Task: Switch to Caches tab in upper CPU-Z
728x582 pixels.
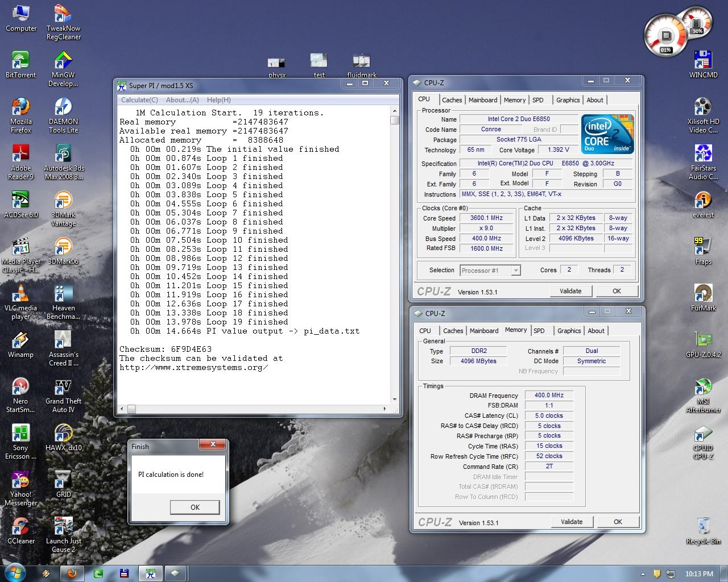Action: pyautogui.click(x=452, y=100)
